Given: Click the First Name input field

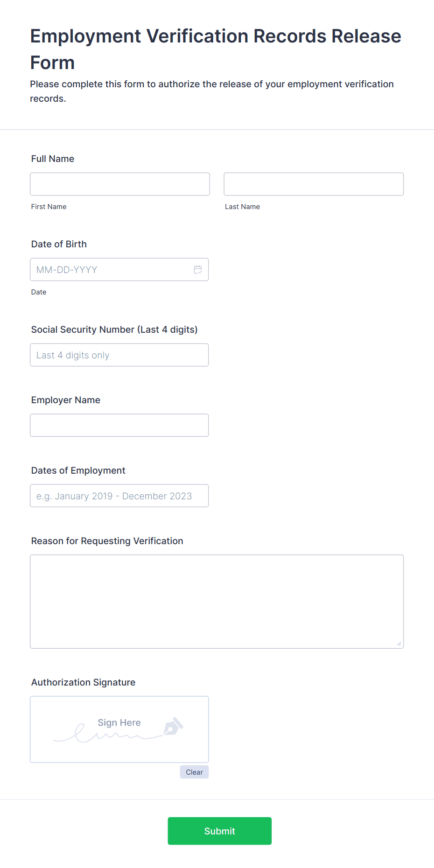Looking at the screenshot, I should [120, 184].
